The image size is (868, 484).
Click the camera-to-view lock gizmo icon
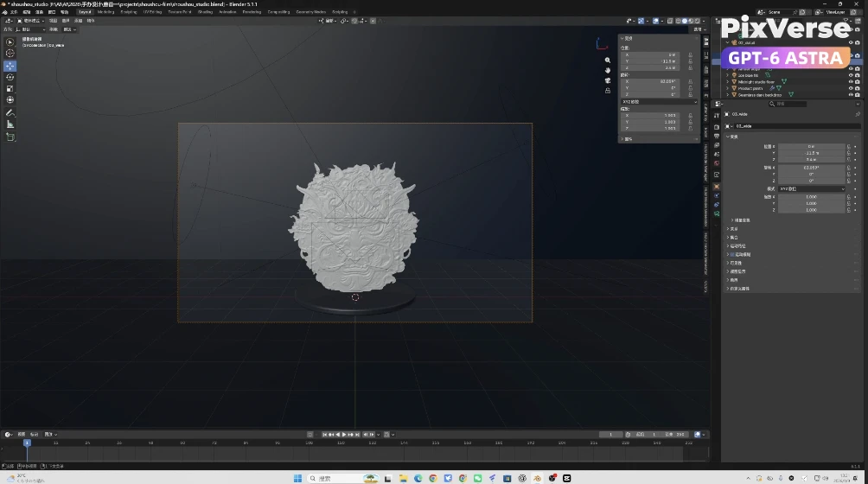pyautogui.click(x=607, y=91)
